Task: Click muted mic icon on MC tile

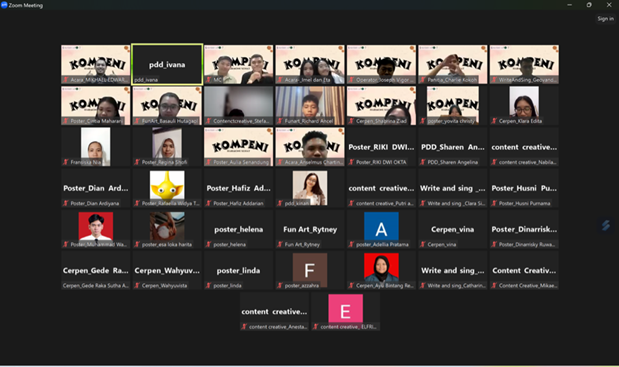Action: [x=209, y=80]
